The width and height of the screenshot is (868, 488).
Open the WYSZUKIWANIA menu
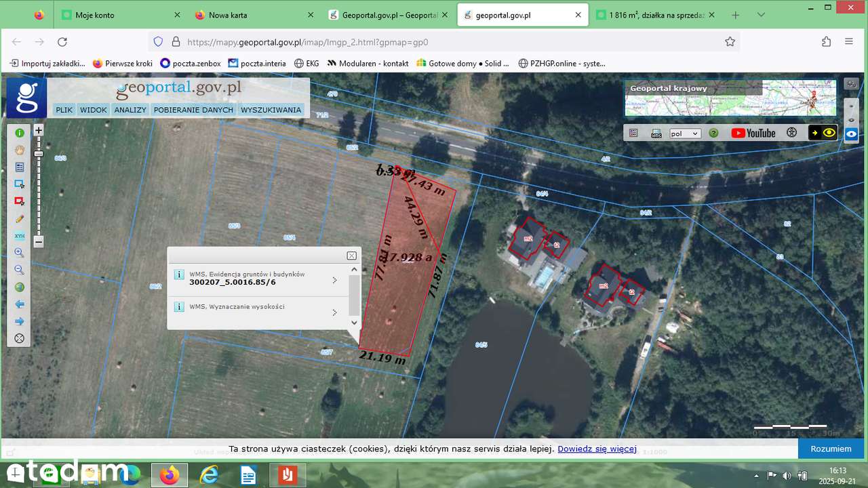[x=271, y=110]
